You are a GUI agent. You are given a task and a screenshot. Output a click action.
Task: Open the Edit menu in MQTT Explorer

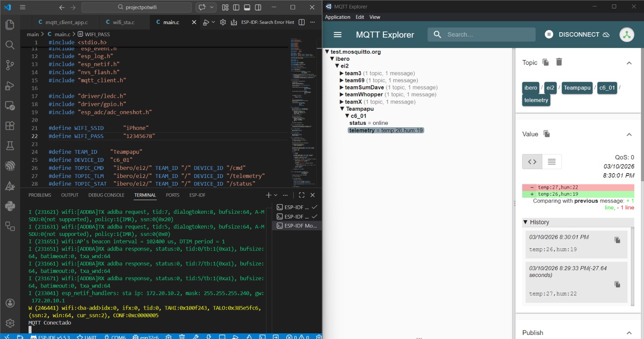pos(359,17)
